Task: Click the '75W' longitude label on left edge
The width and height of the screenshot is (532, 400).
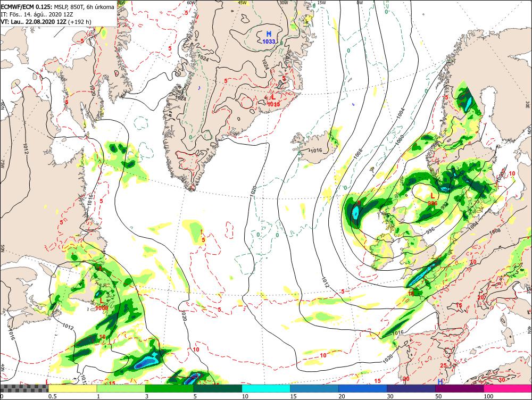Action: 2,165
